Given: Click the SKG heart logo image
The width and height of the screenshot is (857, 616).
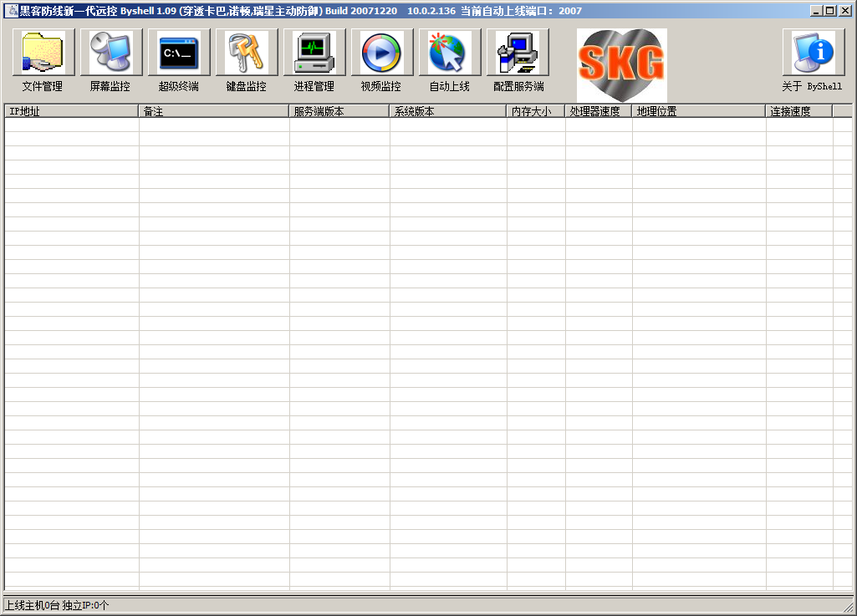Looking at the screenshot, I should click(x=621, y=65).
